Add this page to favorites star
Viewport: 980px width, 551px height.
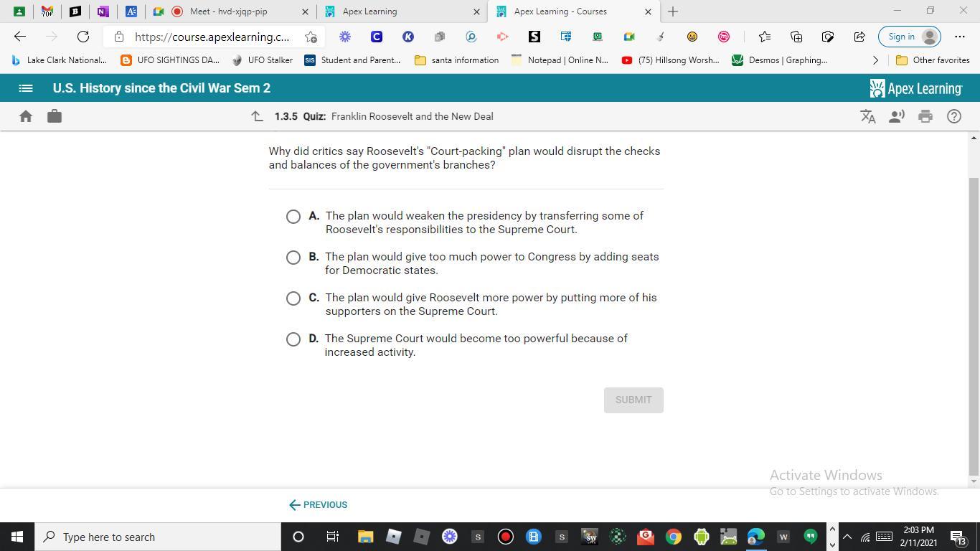(311, 37)
